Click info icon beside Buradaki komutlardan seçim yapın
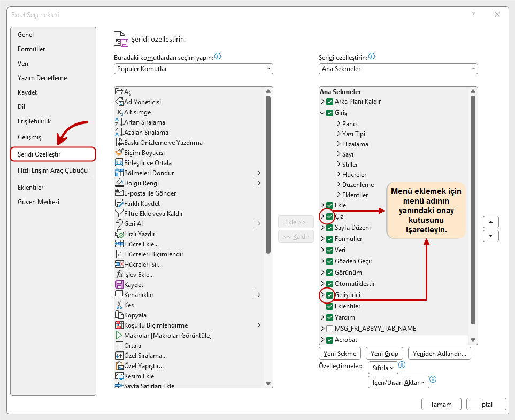The width and height of the screenshot is (515, 420). click(218, 57)
